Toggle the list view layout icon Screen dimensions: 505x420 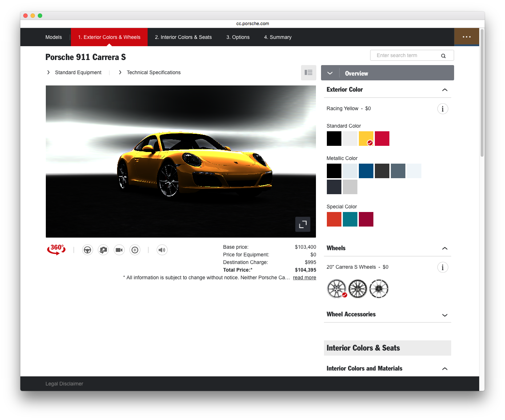pyautogui.click(x=308, y=73)
